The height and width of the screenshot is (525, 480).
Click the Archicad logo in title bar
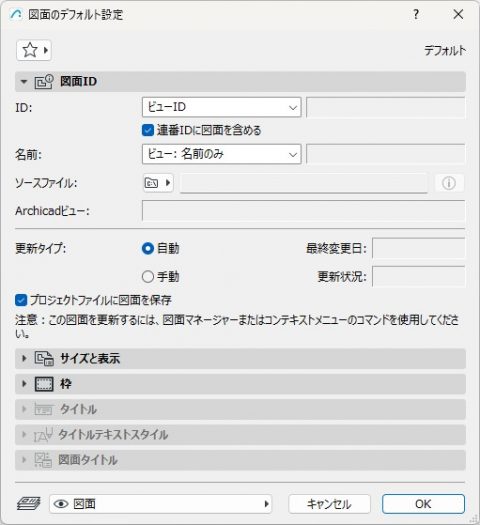[16, 14]
